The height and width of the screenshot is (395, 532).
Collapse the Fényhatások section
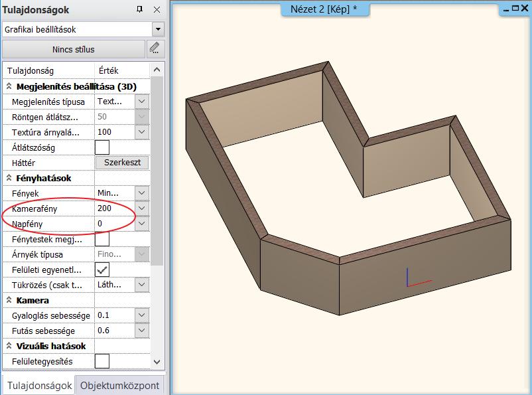pyautogui.click(x=9, y=178)
